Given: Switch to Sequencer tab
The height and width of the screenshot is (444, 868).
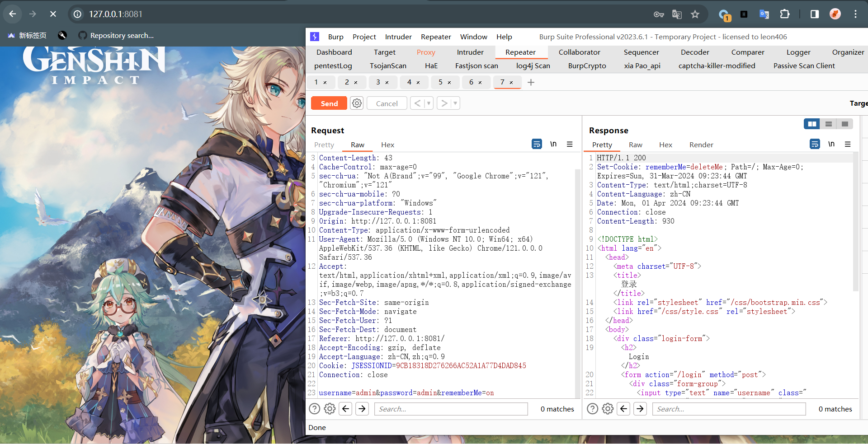Looking at the screenshot, I should [642, 52].
